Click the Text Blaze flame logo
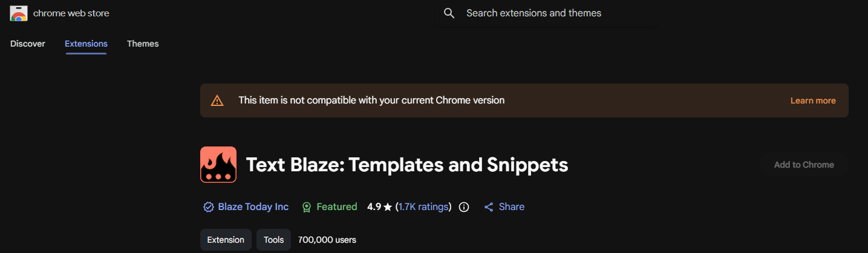 coord(218,165)
